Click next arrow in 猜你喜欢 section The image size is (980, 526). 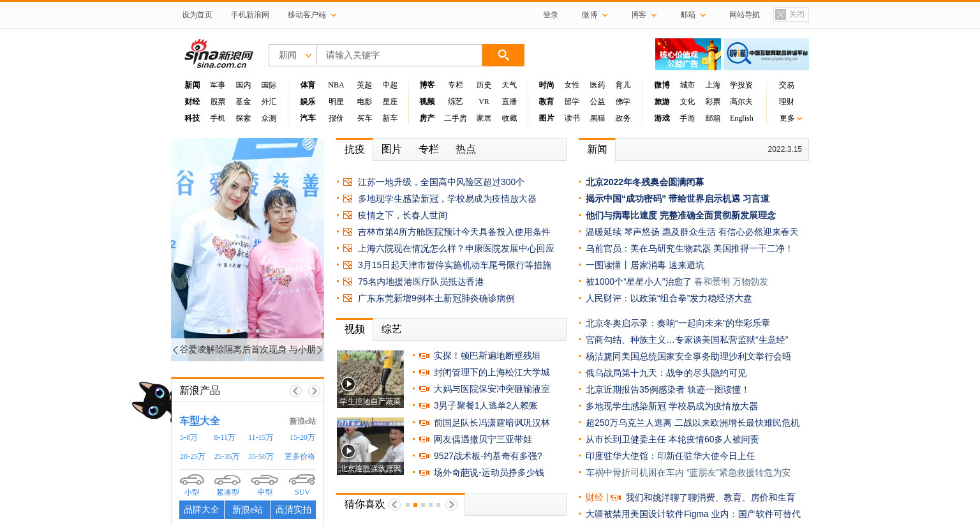coord(451,504)
